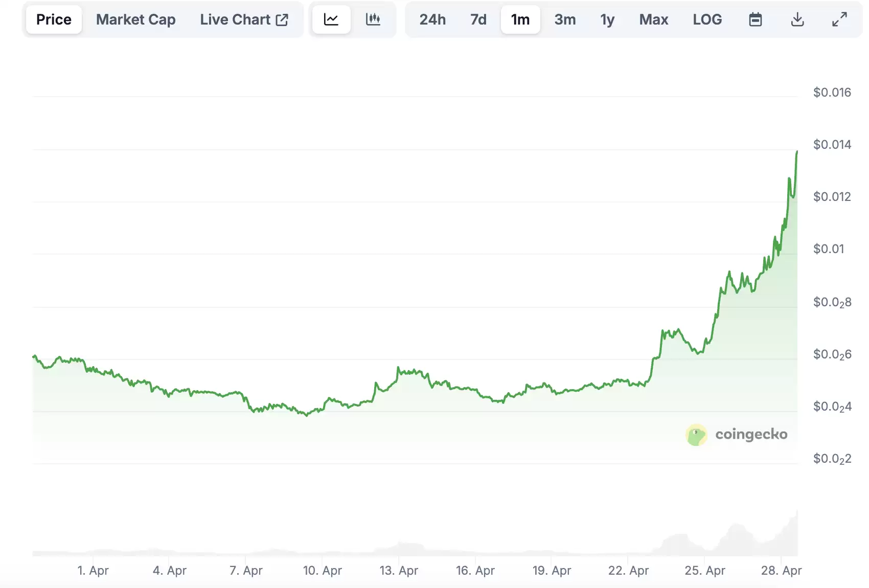Select 24h time range

(432, 19)
